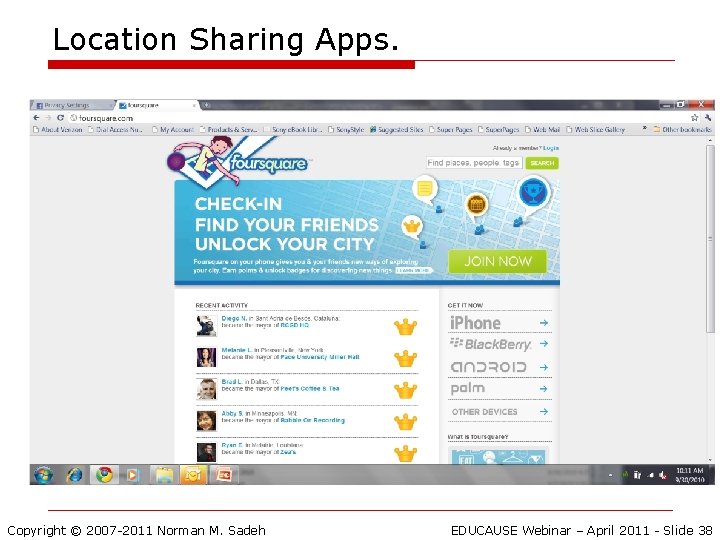Open the Web Mail bookmark
This screenshot has height=540, width=720.
click(542, 129)
